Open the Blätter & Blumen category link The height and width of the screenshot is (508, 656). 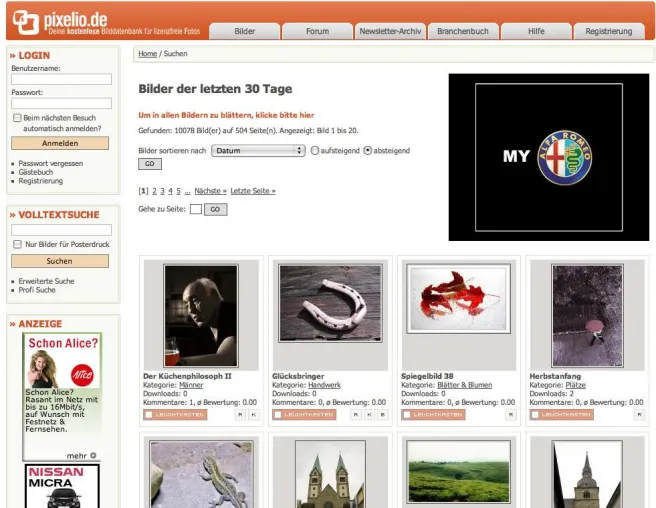pos(464,385)
